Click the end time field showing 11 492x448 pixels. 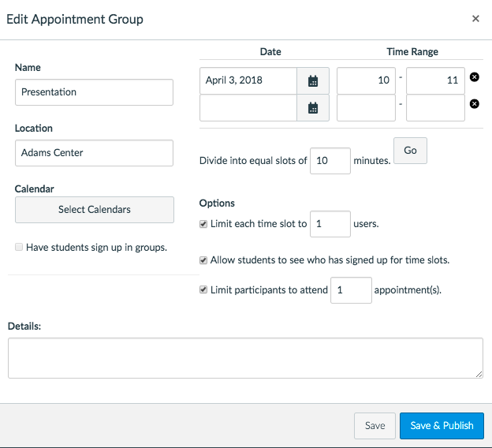pyautogui.click(x=435, y=80)
